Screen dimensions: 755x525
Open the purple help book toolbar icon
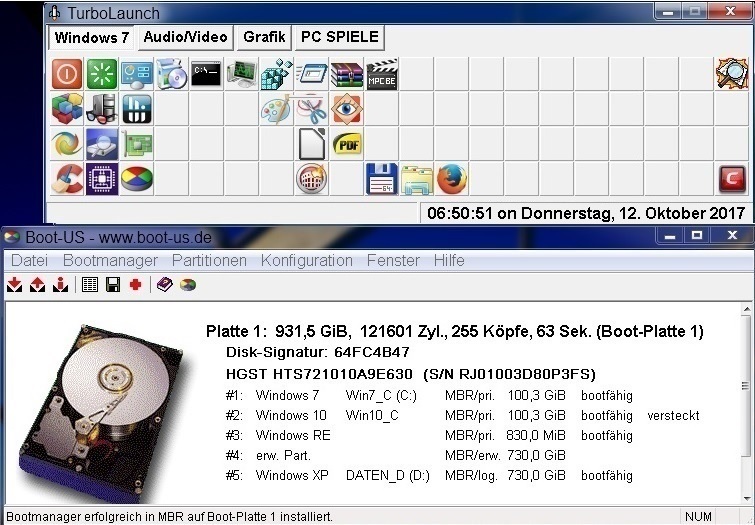pyautogui.click(x=165, y=285)
